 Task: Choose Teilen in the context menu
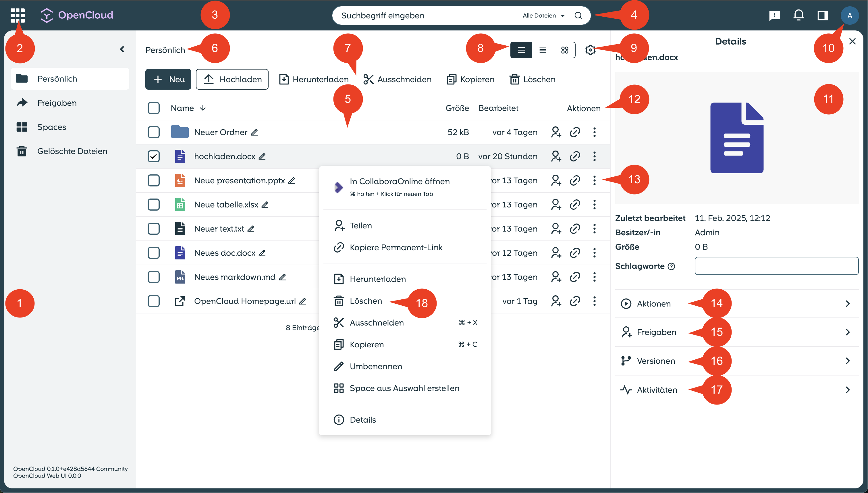click(x=405, y=226)
